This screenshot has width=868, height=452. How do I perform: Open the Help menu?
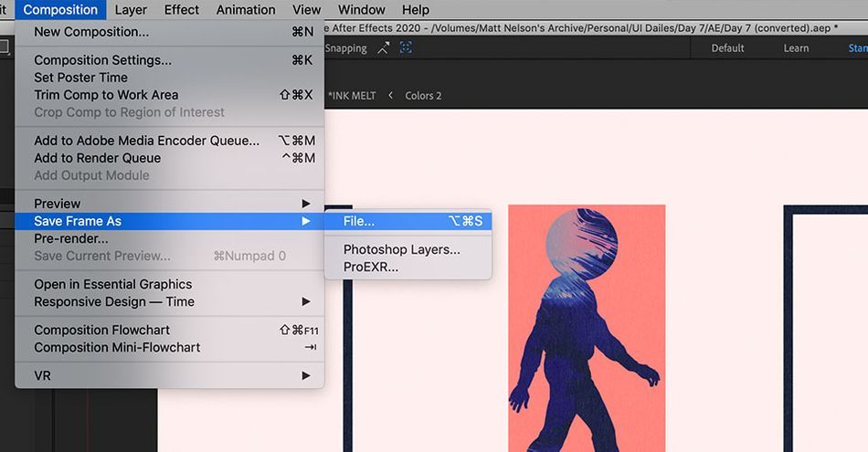415,9
